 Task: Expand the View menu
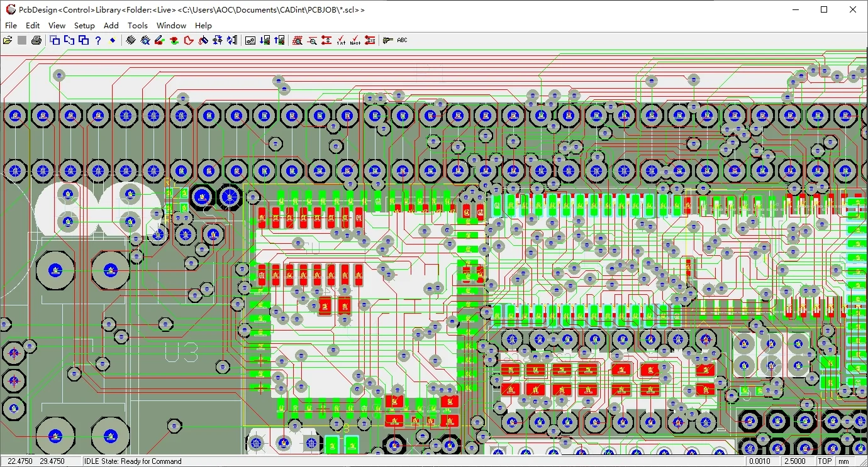(x=57, y=25)
